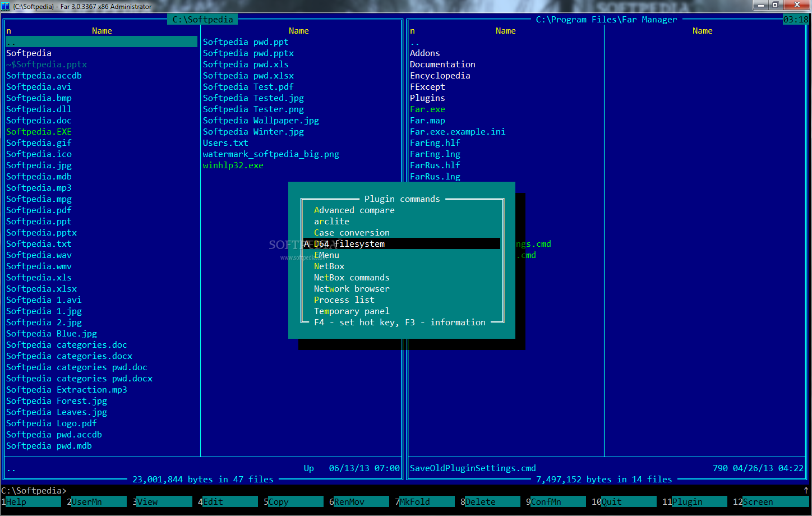This screenshot has height=516, width=812.
Task: Select Softpedia pwd.mdb file
Action: click(x=49, y=446)
